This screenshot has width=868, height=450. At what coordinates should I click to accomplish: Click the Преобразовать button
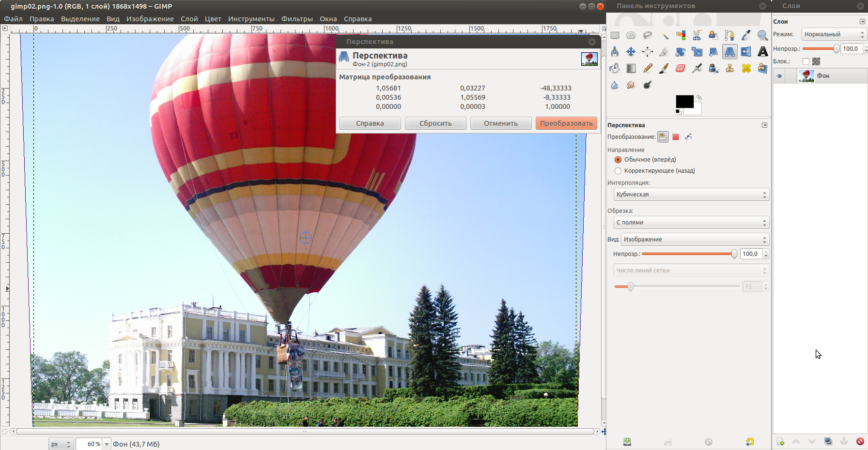566,123
